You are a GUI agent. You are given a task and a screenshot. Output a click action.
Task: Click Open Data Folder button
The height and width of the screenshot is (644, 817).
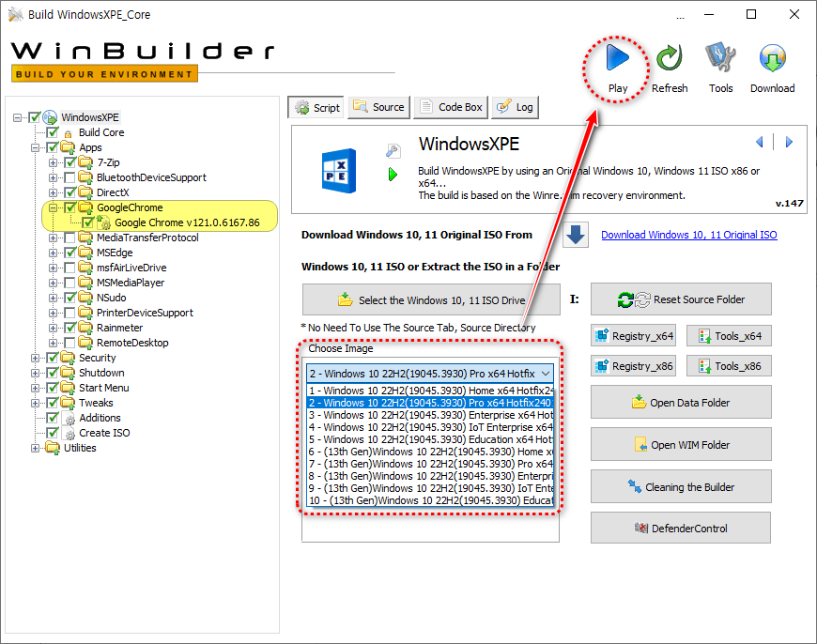click(x=681, y=402)
